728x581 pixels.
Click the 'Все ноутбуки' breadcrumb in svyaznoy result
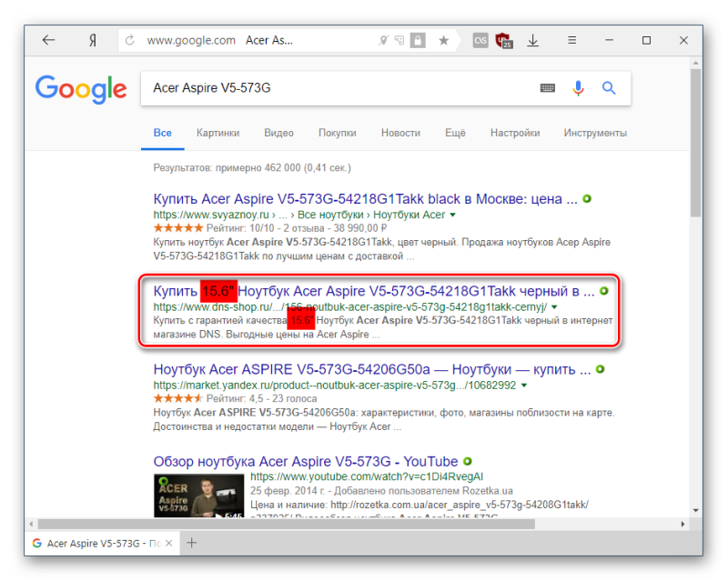330,215
